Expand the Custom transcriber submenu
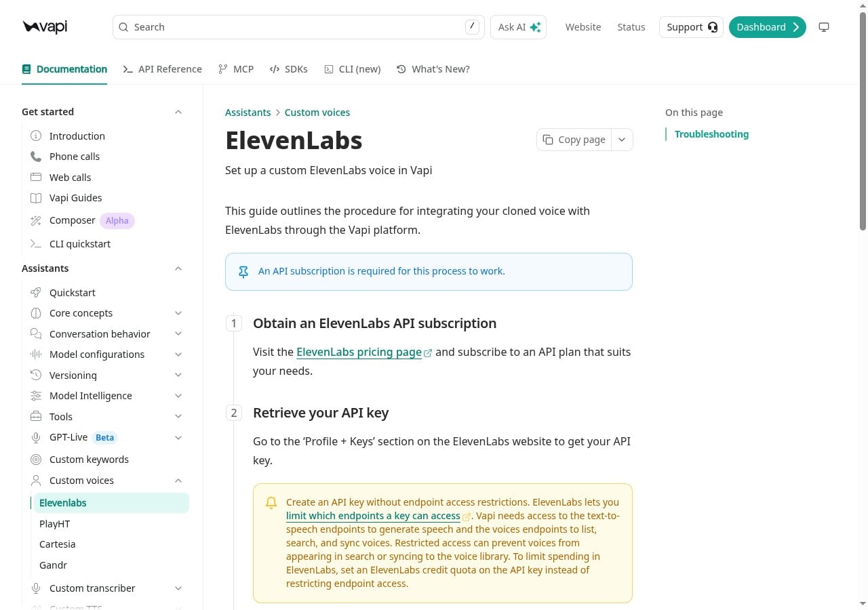This screenshot has width=868, height=610. (x=178, y=588)
